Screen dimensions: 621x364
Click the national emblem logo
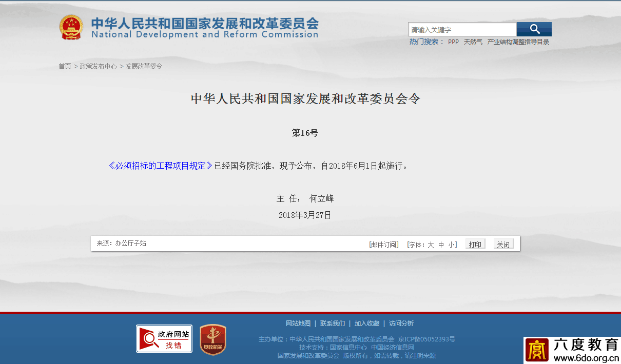(x=71, y=28)
